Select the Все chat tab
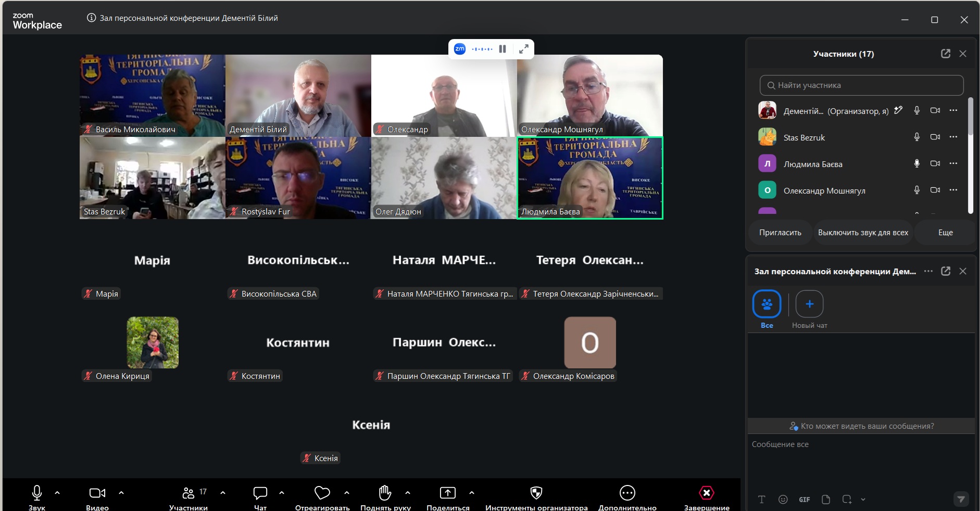 [767, 310]
